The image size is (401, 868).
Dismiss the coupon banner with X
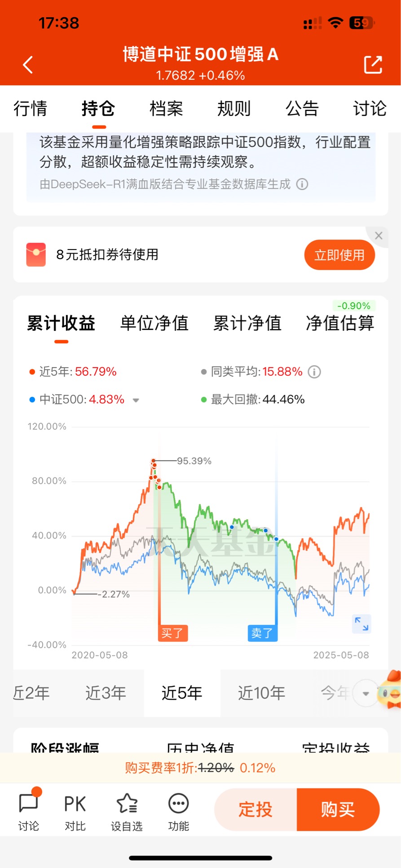[x=379, y=236]
